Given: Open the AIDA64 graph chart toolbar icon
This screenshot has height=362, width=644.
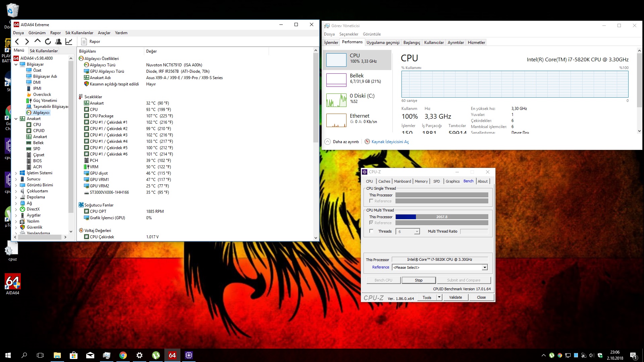Looking at the screenshot, I should coord(69,42).
